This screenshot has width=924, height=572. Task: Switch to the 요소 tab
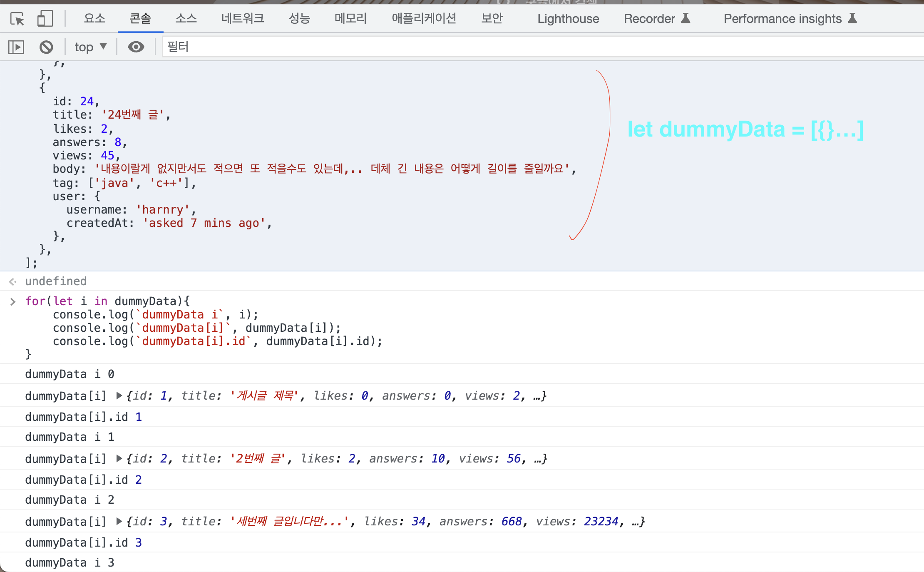coord(94,18)
